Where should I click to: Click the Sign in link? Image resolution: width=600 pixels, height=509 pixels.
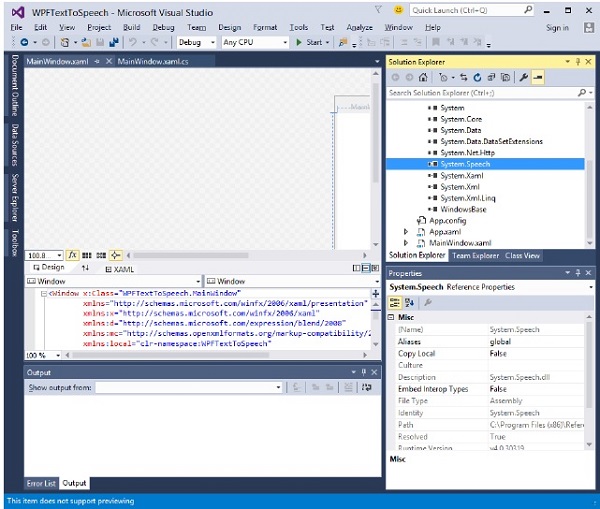click(557, 28)
